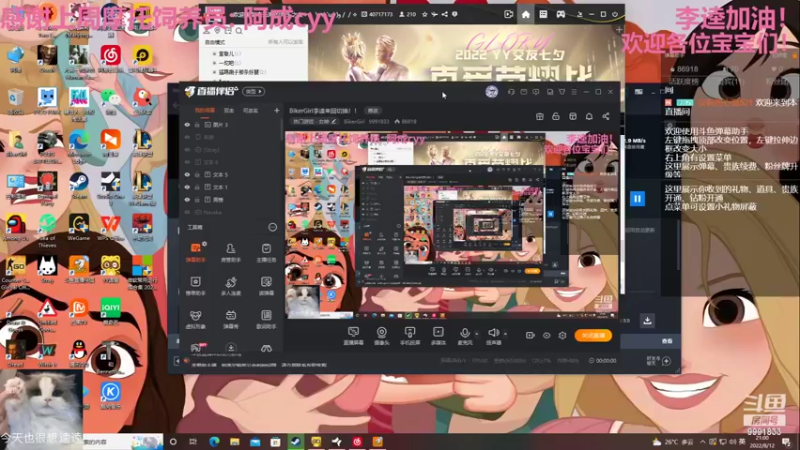This screenshot has width=800, height=450.
Task: Click the blue pause button in the side panel
Action: (637, 198)
